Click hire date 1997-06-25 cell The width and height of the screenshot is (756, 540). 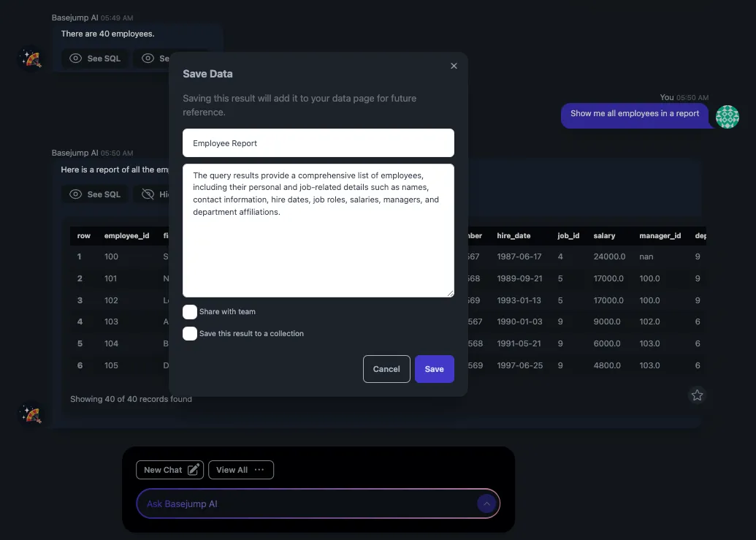tap(520, 365)
